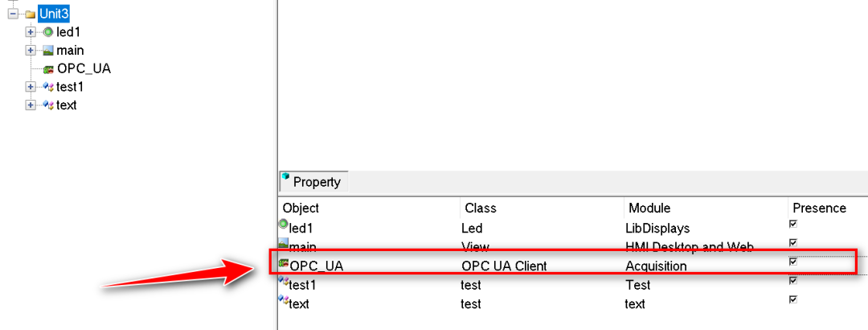The height and width of the screenshot is (330, 868).
Task: Click the text row icon in object list
Action: [x=283, y=300]
